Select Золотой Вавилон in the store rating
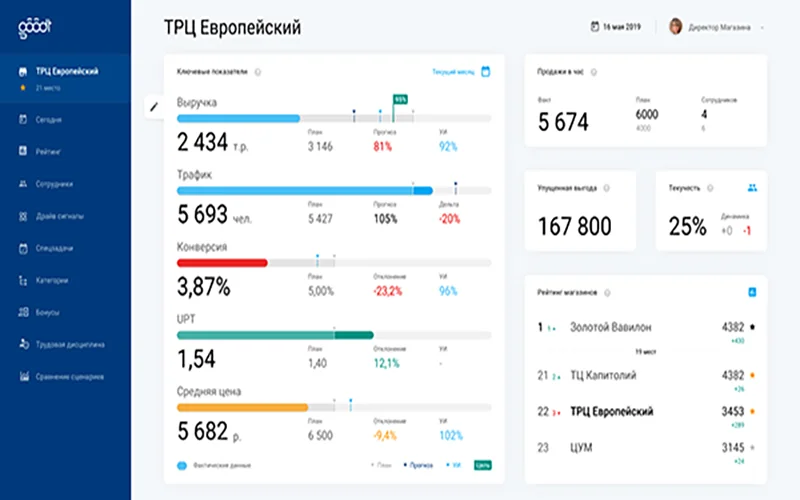 click(611, 327)
